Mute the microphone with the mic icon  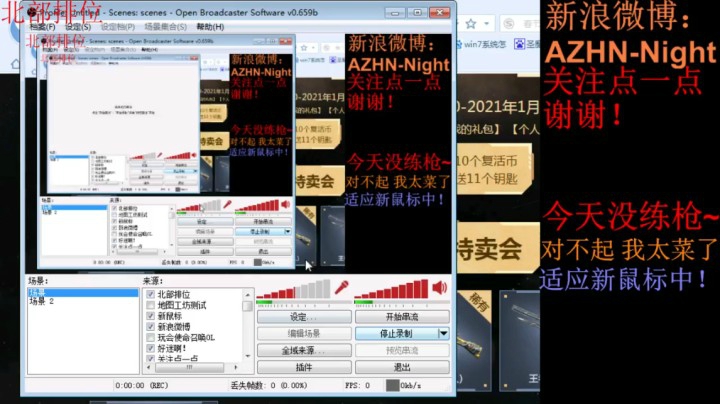(341, 288)
